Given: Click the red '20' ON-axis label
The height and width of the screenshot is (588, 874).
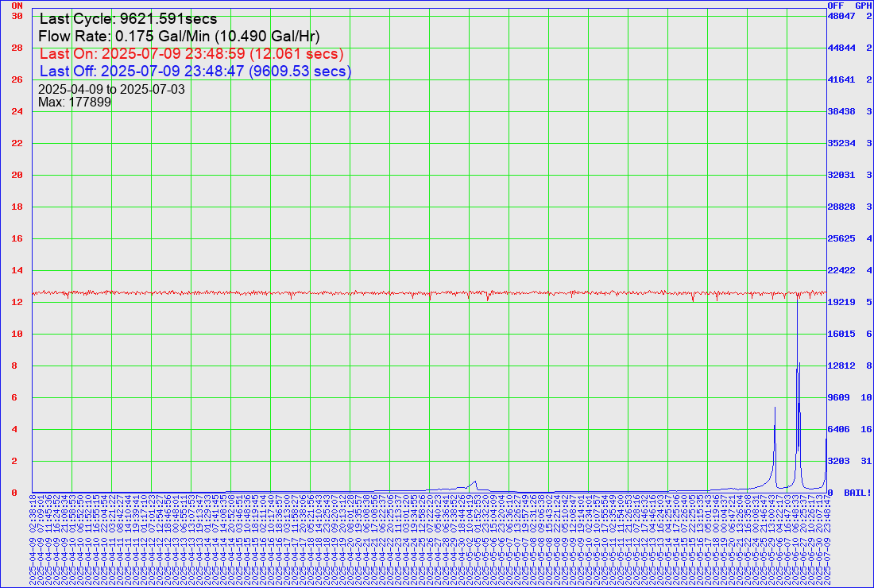Looking at the screenshot, I should click(x=17, y=175).
